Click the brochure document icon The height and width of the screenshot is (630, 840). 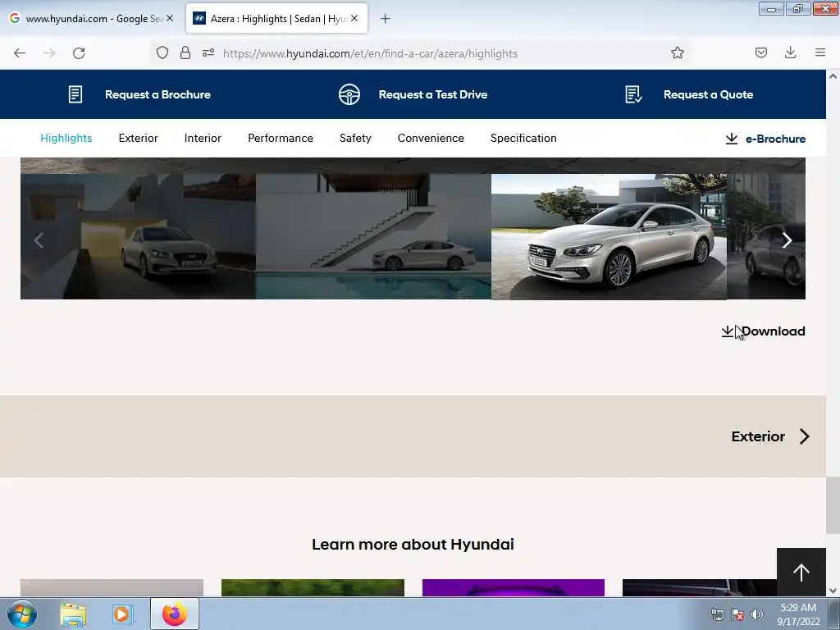point(75,94)
